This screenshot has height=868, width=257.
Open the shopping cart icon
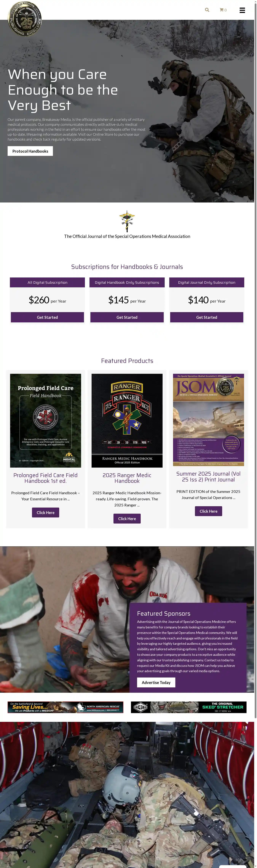(223, 10)
